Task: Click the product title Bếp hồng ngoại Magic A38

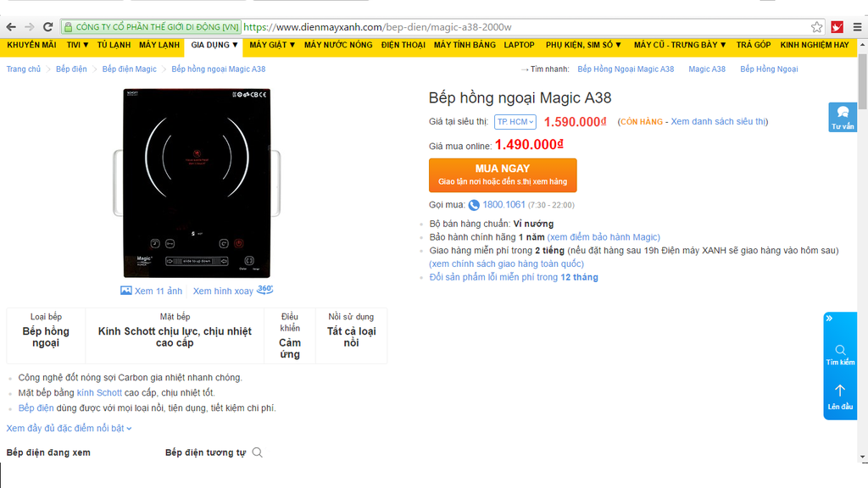Action: click(x=520, y=98)
